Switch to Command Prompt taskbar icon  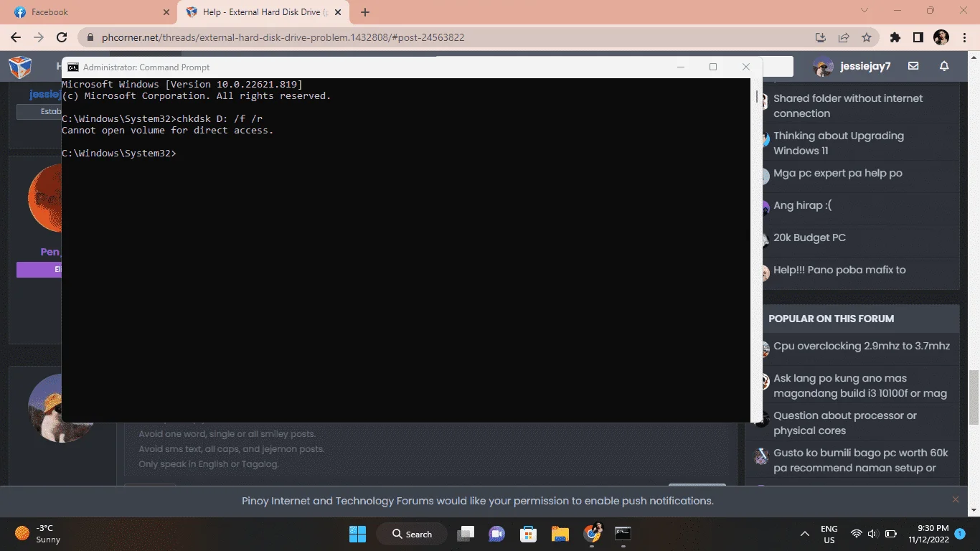tap(623, 534)
